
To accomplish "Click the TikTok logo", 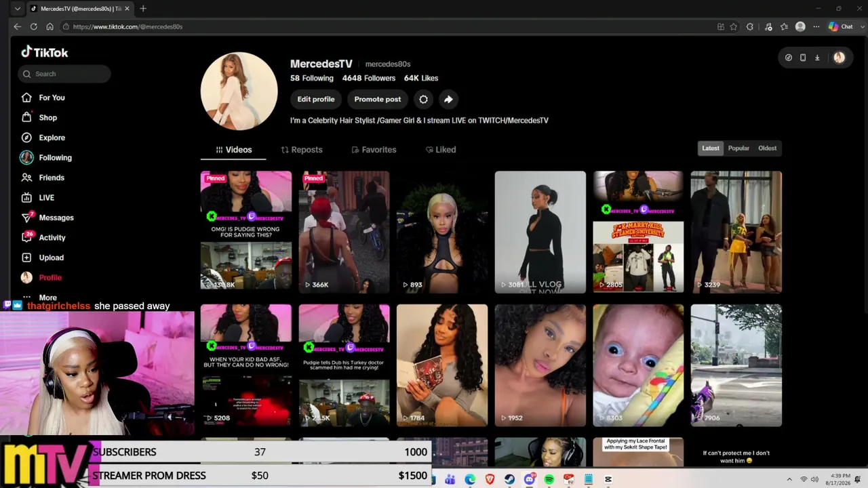I will [44, 52].
